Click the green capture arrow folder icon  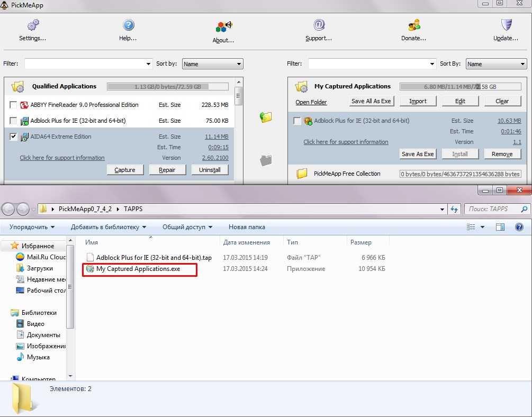tap(266, 117)
